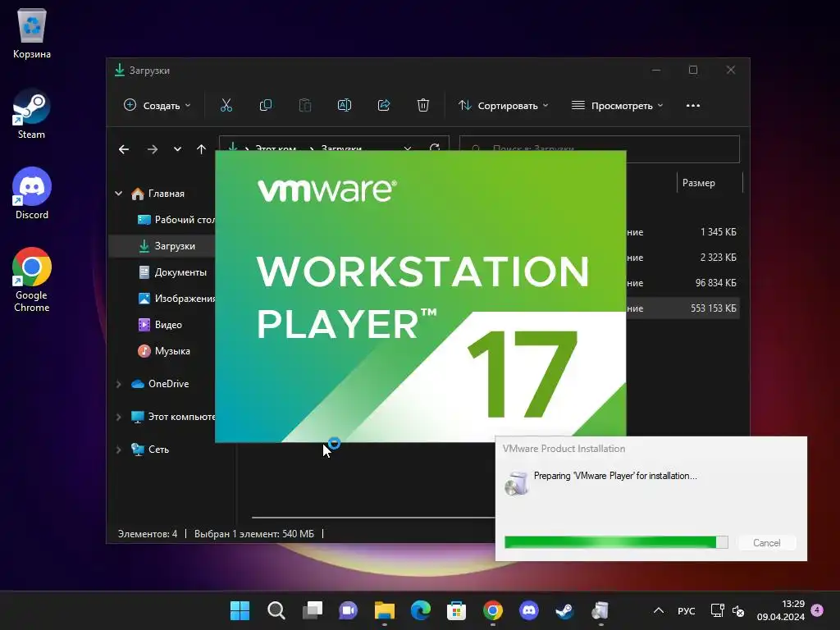Open taskbar Search magnifier
The width and height of the screenshot is (840, 630).
pyautogui.click(x=276, y=610)
